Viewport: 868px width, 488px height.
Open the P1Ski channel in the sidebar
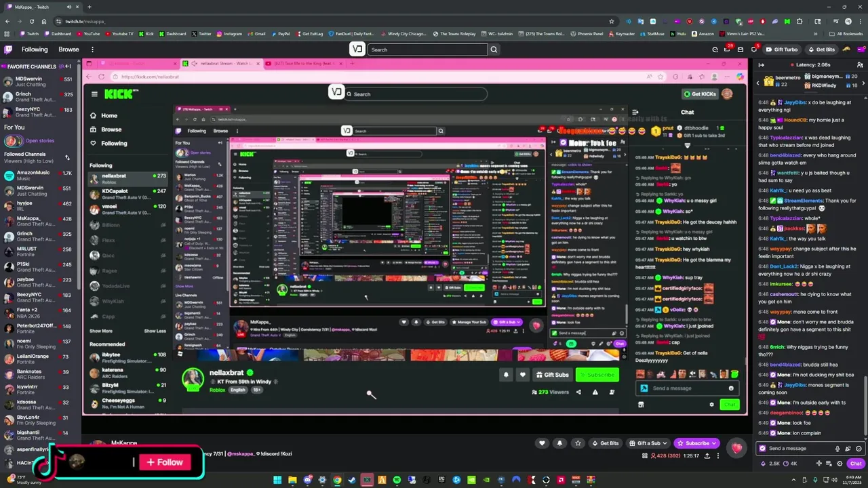click(x=40, y=267)
